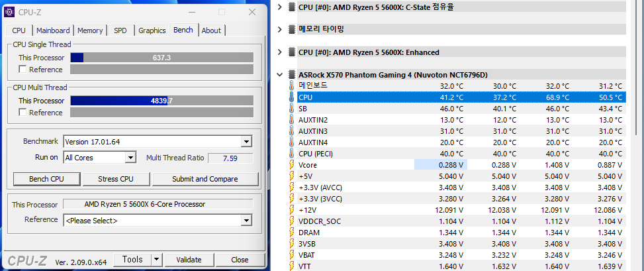Viewport: 644px width, 271px height.
Task: Switch to the CPU tab
Action: click(19, 30)
